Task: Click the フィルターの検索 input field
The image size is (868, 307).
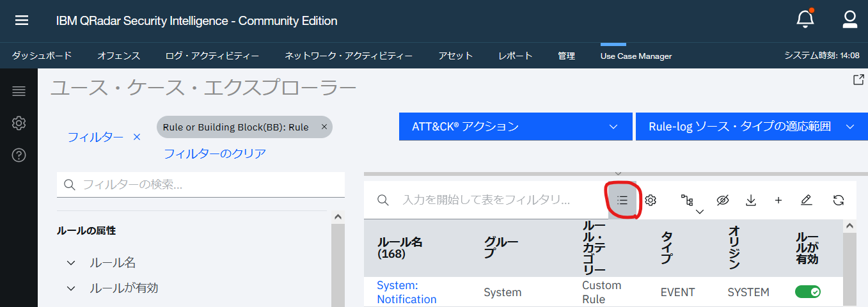Action: [201, 185]
